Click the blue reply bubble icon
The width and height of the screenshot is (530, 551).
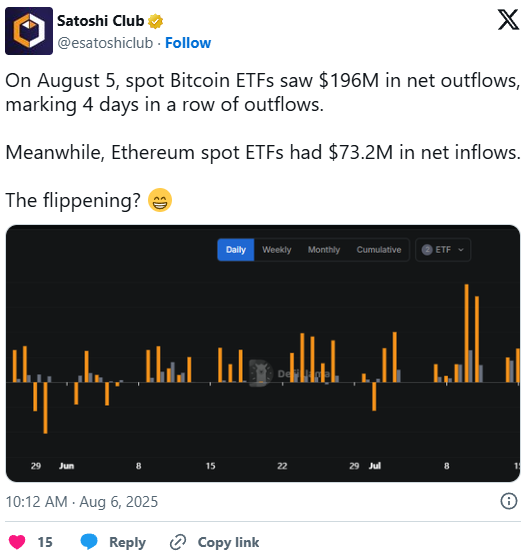[x=89, y=541]
